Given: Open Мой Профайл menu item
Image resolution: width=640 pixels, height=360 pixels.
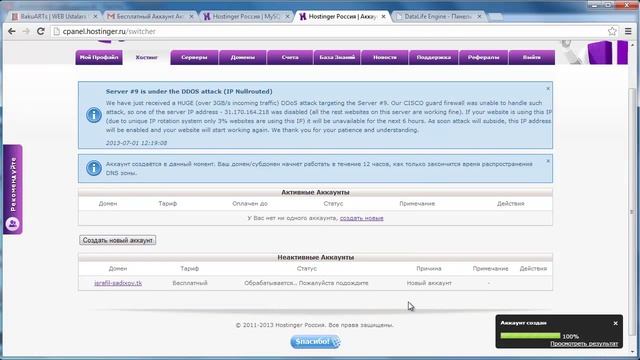Looking at the screenshot, I should point(99,58).
